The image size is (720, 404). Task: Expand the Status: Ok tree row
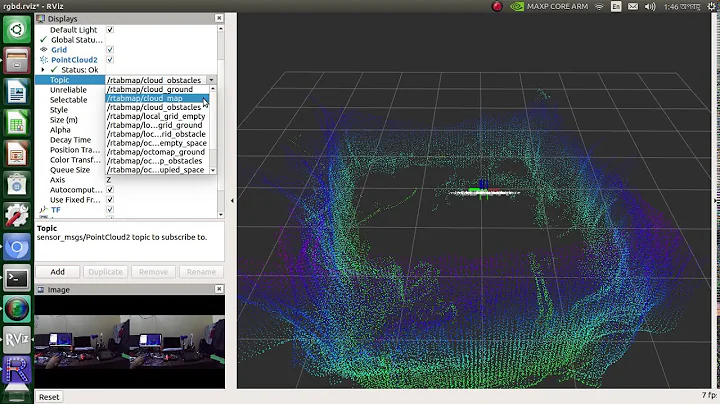(x=43, y=70)
